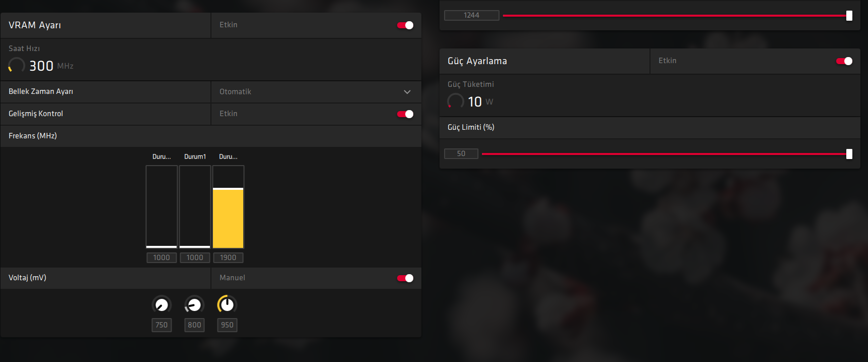Click the voltage knob above the 750 field

[161, 305]
